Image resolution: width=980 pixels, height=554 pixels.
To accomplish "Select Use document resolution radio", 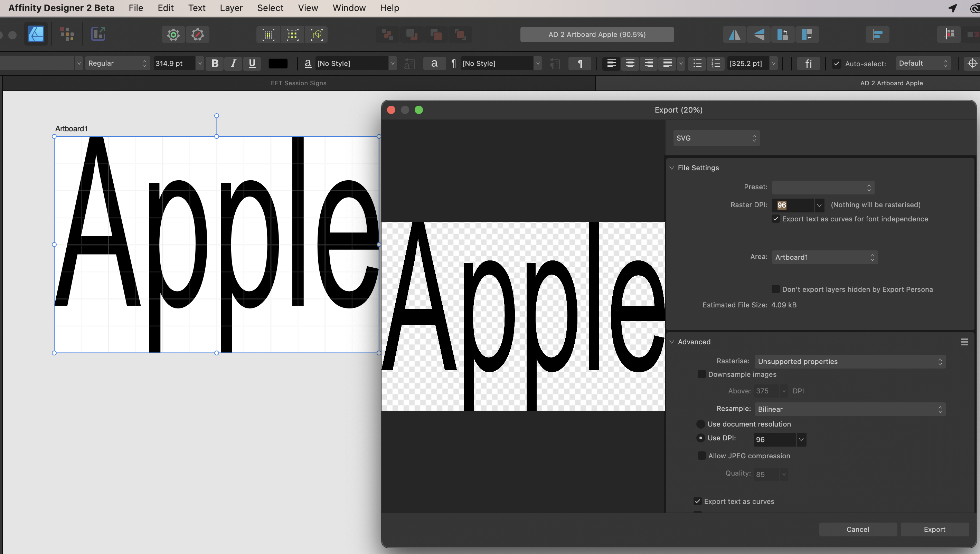I will click(x=701, y=424).
